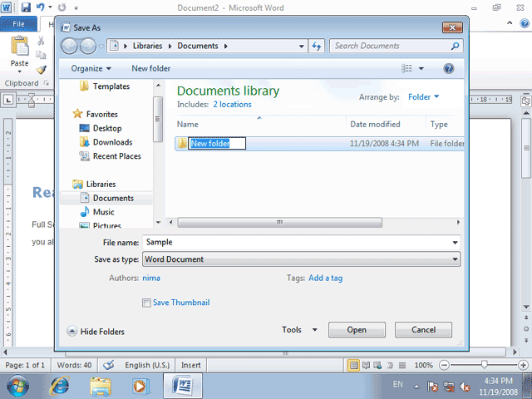Click the Paste clipboard icon in the ribbon
The height and width of the screenshot is (399, 532).
coord(20,46)
